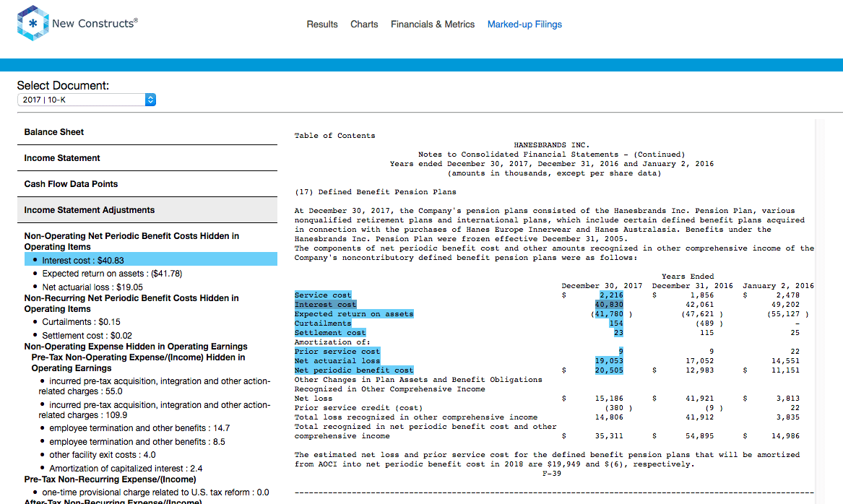Click 'Table of Contents' in the filing

(334, 136)
